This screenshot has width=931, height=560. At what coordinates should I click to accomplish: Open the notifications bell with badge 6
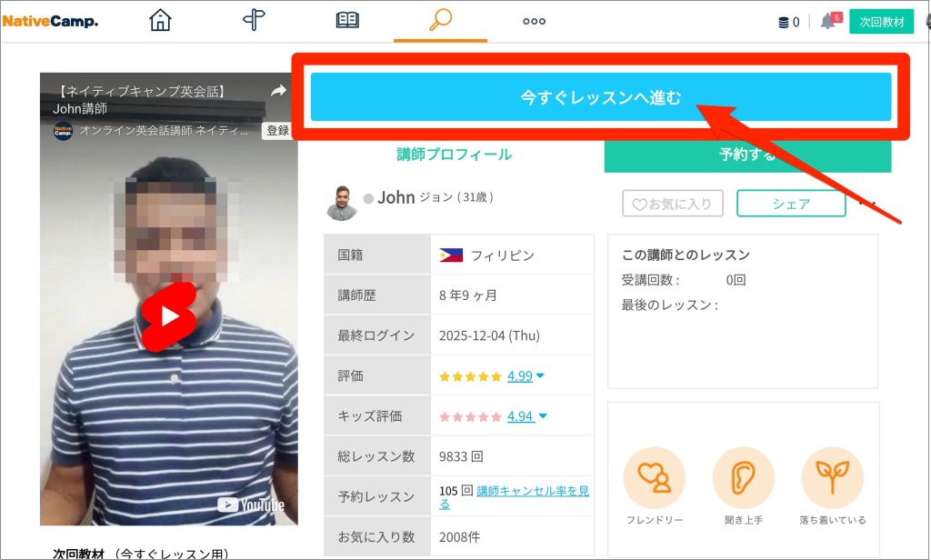click(828, 21)
